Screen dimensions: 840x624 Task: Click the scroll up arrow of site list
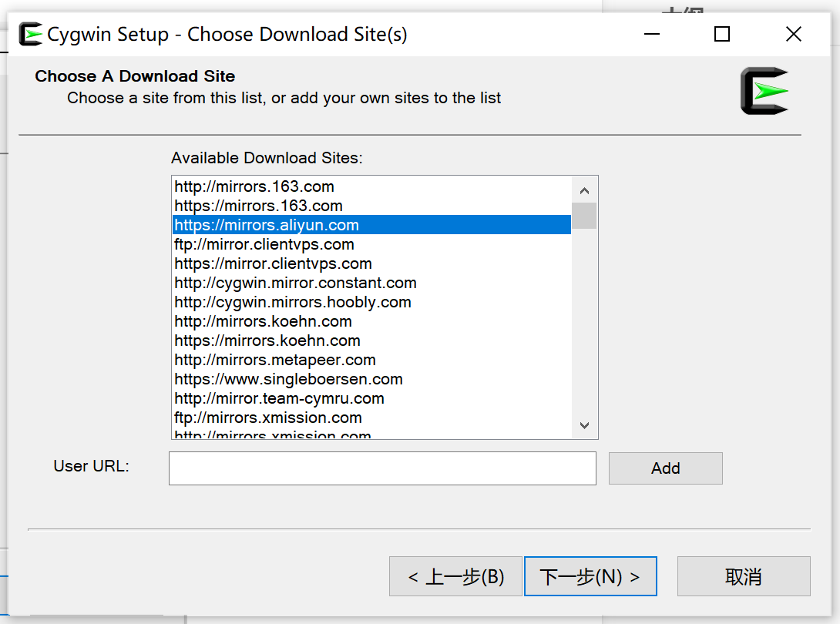[x=584, y=190]
